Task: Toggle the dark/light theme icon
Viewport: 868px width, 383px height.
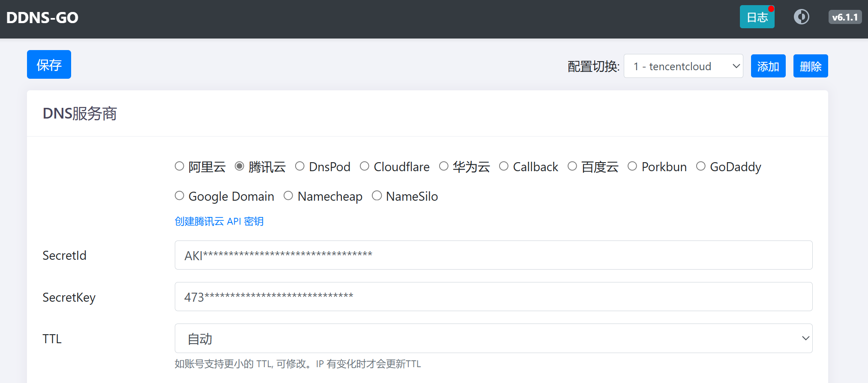Action: pos(801,17)
